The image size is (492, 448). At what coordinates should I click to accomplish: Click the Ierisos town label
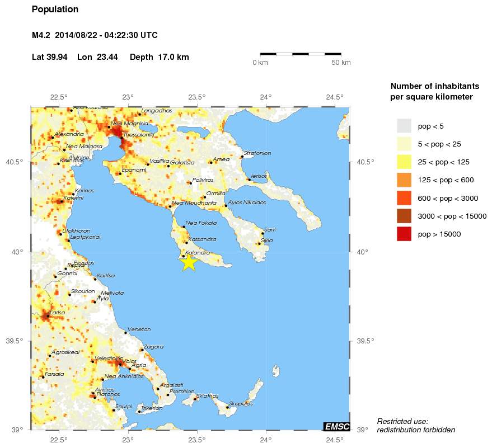[x=259, y=176]
